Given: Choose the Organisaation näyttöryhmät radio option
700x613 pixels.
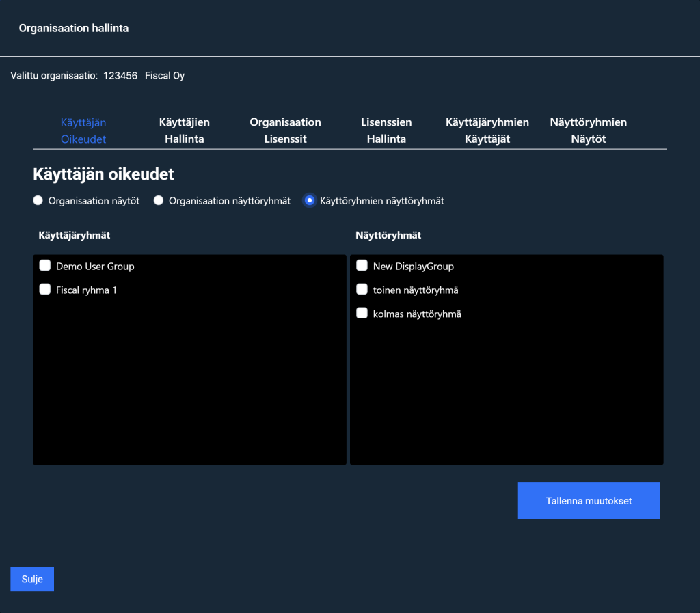Looking at the screenshot, I should pyautogui.click(x=159, y=201).
